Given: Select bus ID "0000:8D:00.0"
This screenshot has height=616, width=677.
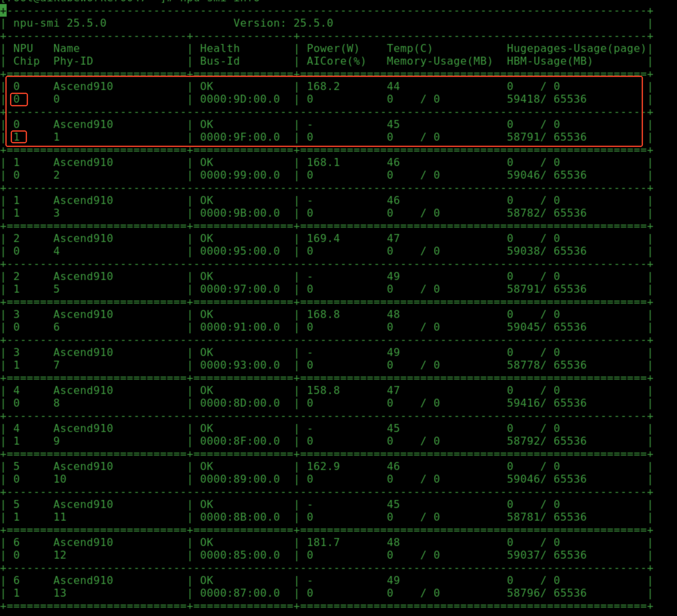Looking at the screenshot, I should 240,403.
